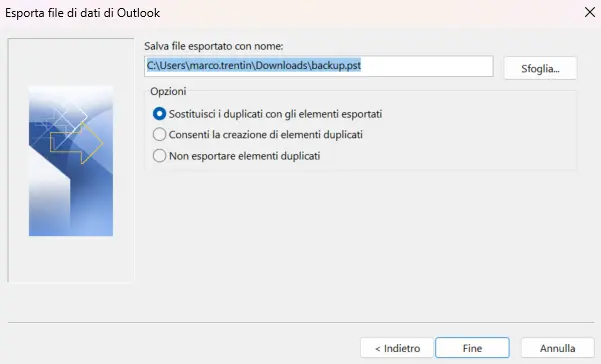The width and height of the screenshot is (601, 364).
Task: Select the Sostituisci i duplicati radio circle
Action: [x=159, y=114]
